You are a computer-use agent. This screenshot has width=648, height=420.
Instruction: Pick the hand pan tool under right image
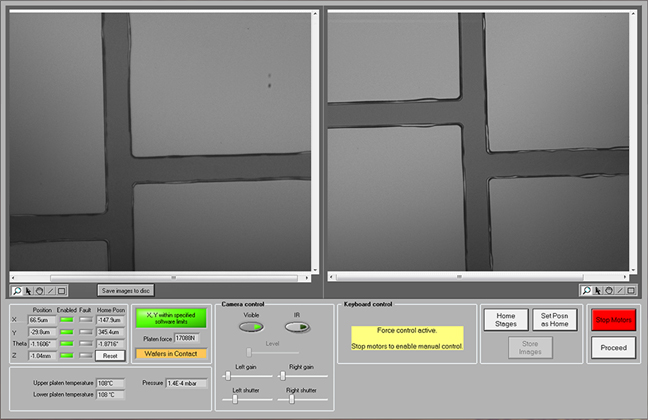[x=608, y=290]
